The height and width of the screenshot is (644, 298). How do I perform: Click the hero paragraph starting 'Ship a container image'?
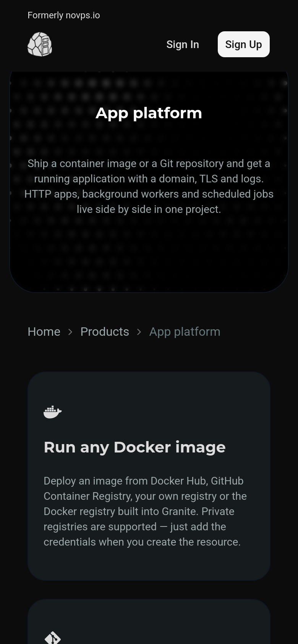[x=149, y=186]
